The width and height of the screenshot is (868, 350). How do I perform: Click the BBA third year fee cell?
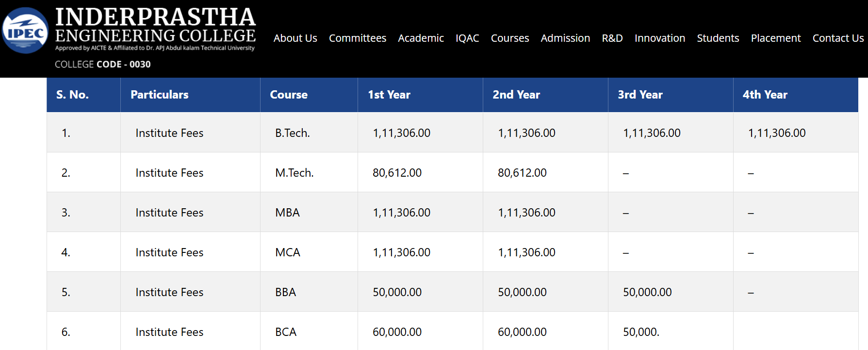[671, 292]
